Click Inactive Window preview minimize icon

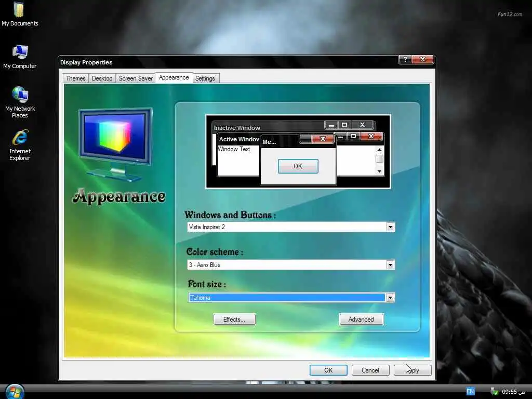pyautogui.click(x=331, y=125)
